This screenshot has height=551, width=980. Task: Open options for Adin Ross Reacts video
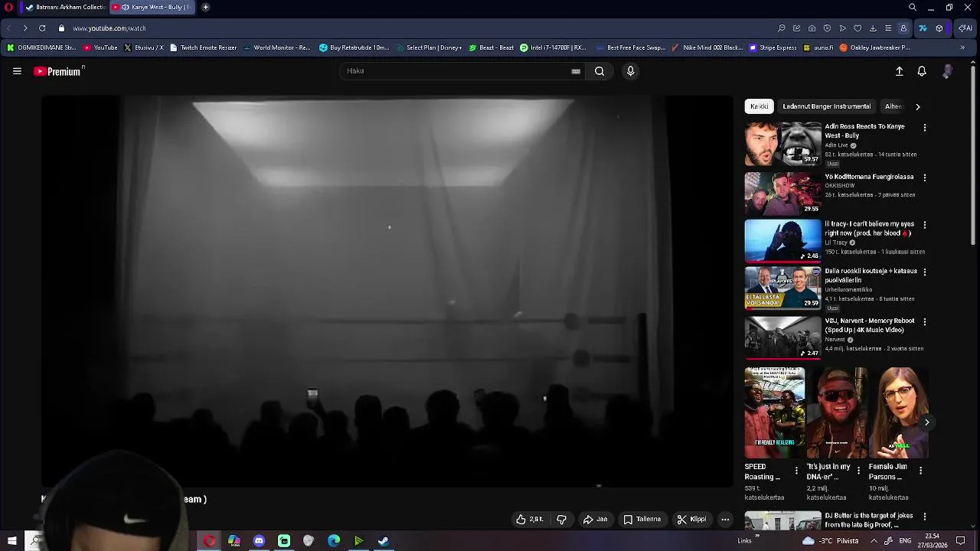924,128
